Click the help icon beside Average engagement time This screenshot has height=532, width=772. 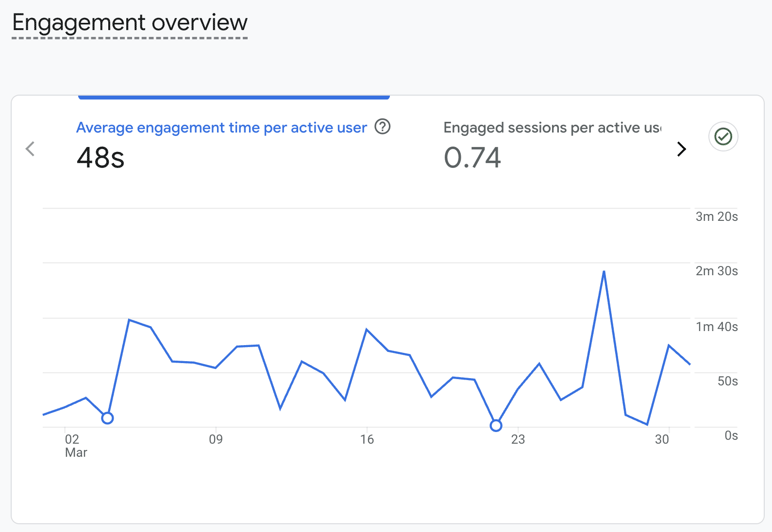coord(383,127)
